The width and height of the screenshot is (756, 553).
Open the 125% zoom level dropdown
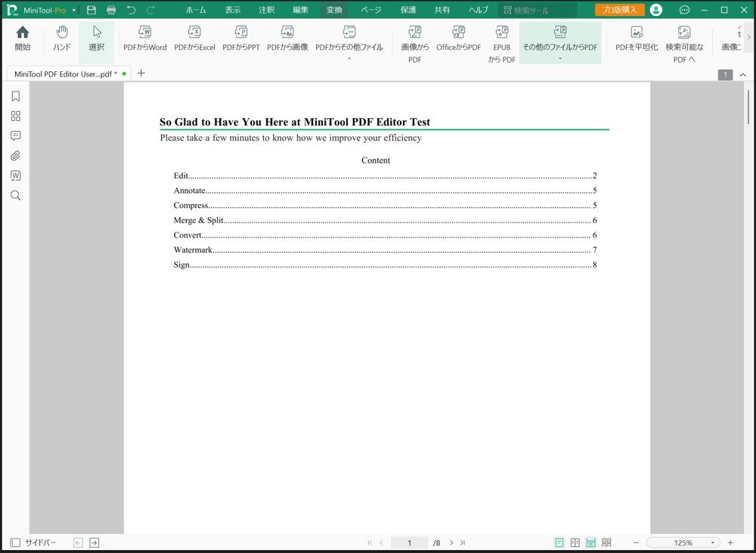tap(713, 542)
